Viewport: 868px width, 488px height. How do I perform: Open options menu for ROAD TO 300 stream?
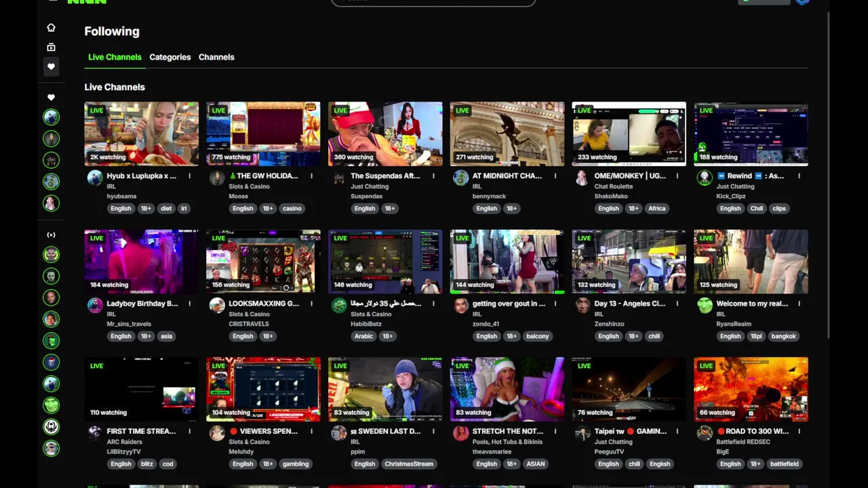[799, 431]
